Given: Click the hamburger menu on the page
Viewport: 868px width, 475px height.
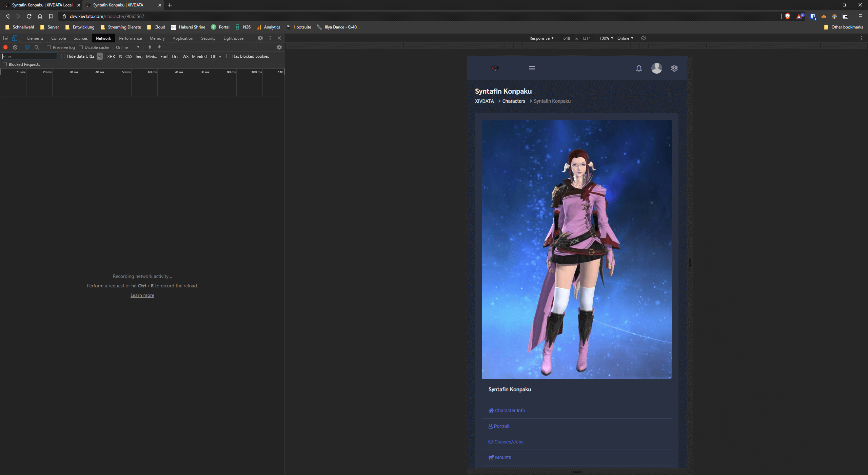Looking at the screenshot, I should pyautogui.click(x=532, y=68).
